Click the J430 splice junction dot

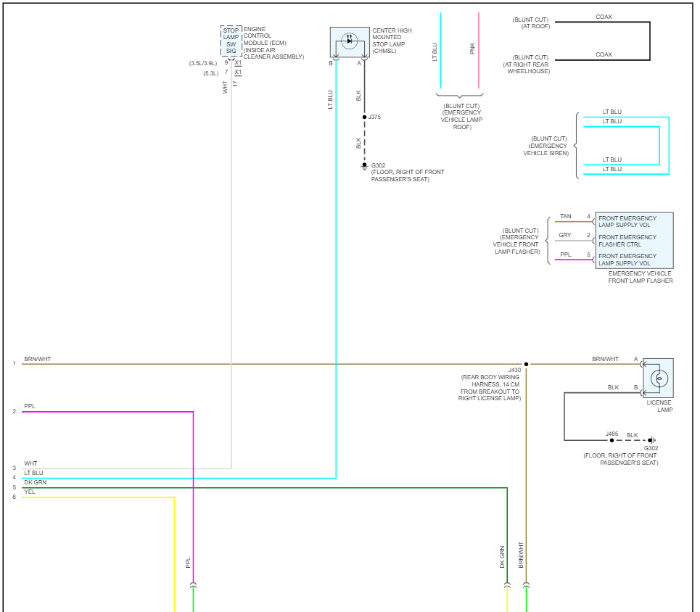tap(526, 364)
